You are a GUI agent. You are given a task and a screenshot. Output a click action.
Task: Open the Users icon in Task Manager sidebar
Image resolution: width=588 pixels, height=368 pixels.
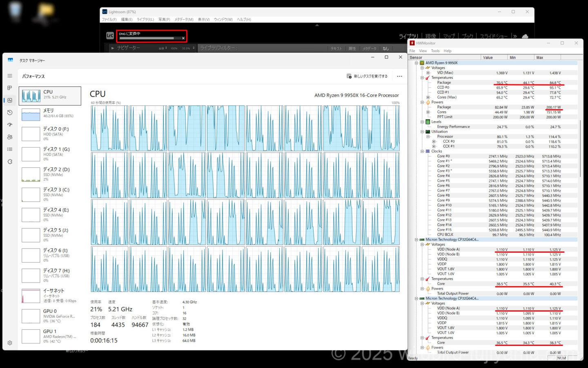coord(10,137)
